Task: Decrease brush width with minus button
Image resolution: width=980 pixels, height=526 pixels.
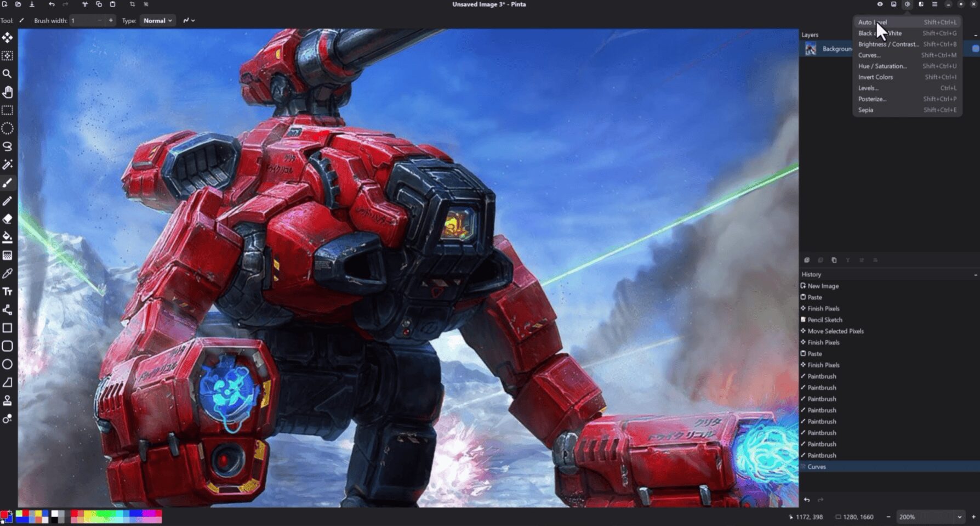Action: click(99, 20)
